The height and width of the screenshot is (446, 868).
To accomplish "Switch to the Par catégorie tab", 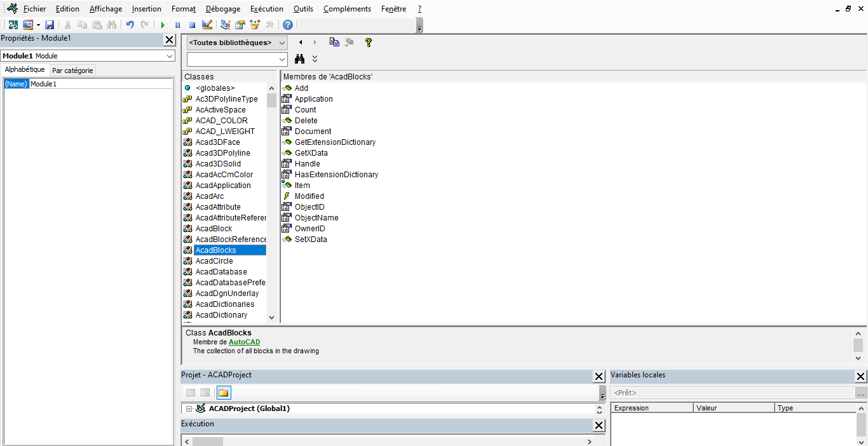I will pos(72,71).
